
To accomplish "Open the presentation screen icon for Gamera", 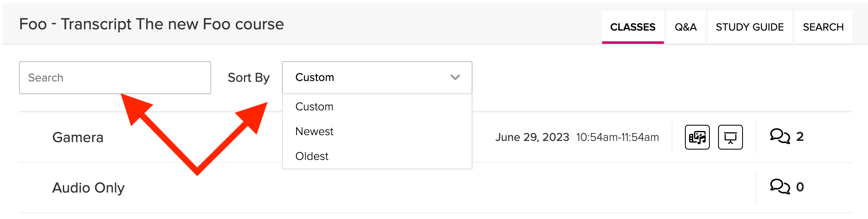I will point(730,137).
